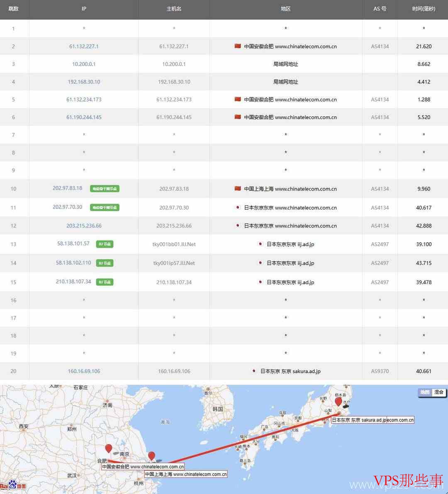The image size is (448, 494).
Task: Click the 地区 column header
Action: pos(286,9)
